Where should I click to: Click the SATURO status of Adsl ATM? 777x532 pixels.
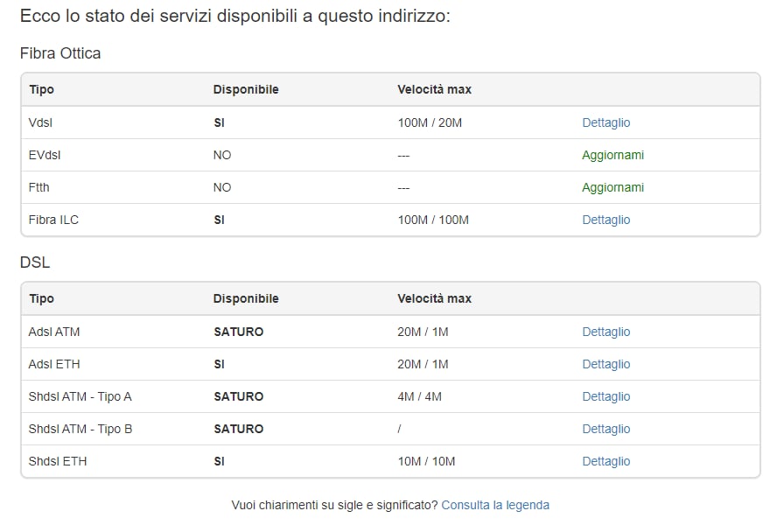coord(238,332)
